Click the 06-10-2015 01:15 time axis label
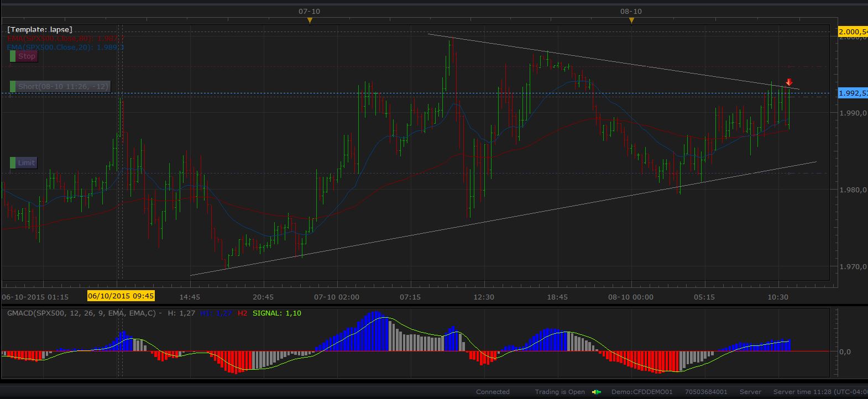The width and height of the screenshot is (868, 399). pos(35,297)
